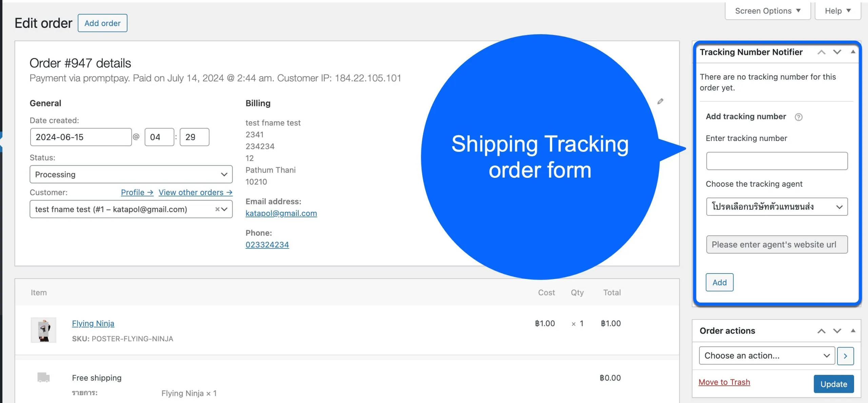Click the Move to Trash link
Screen dimensions: 868x403
[x=724, y=382]
